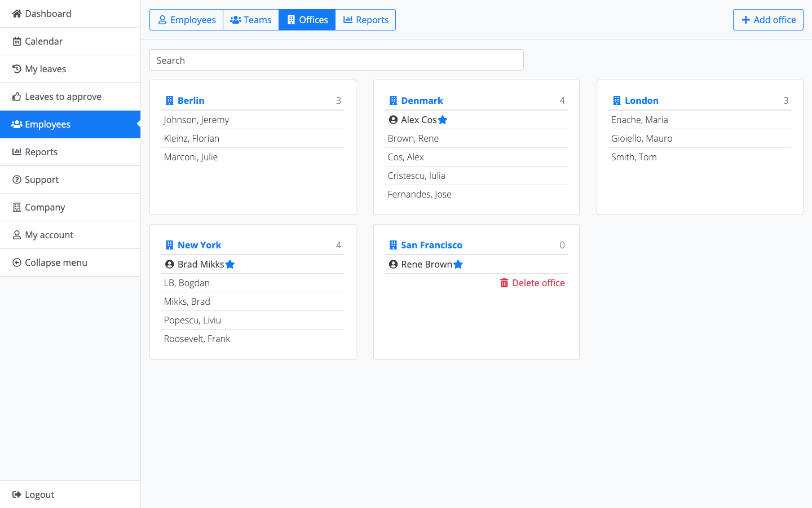Click the Dashboard home icon
The height and width of the screenshot is (508, 812).
coord(17,14)
